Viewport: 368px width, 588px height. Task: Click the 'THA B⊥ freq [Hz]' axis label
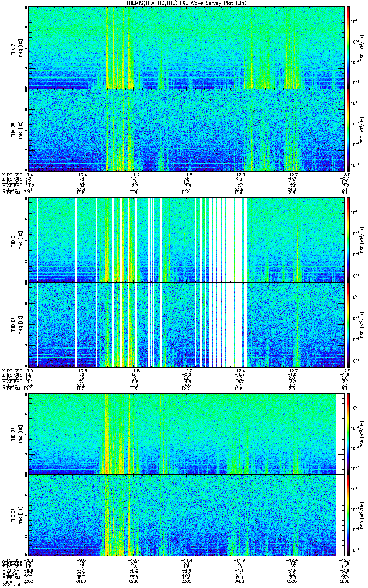point(17,47)
